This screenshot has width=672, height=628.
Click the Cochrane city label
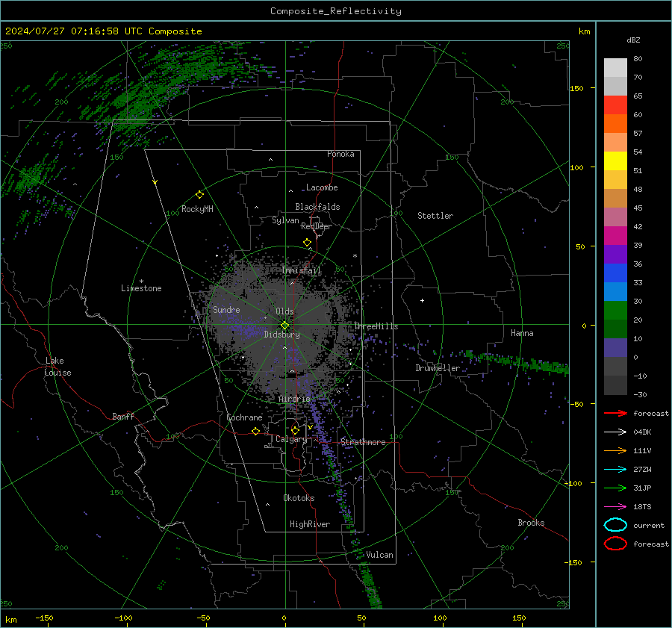click(244, 417)
